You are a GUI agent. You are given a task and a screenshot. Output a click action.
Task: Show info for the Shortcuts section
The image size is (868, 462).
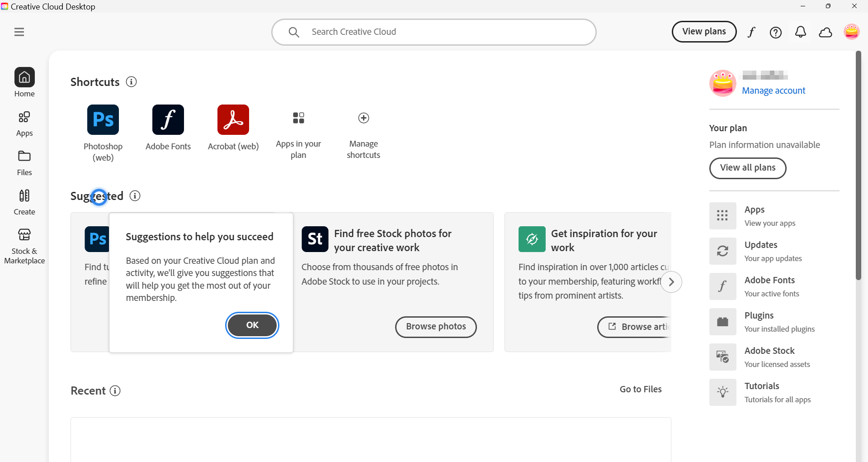pos(132,82)
